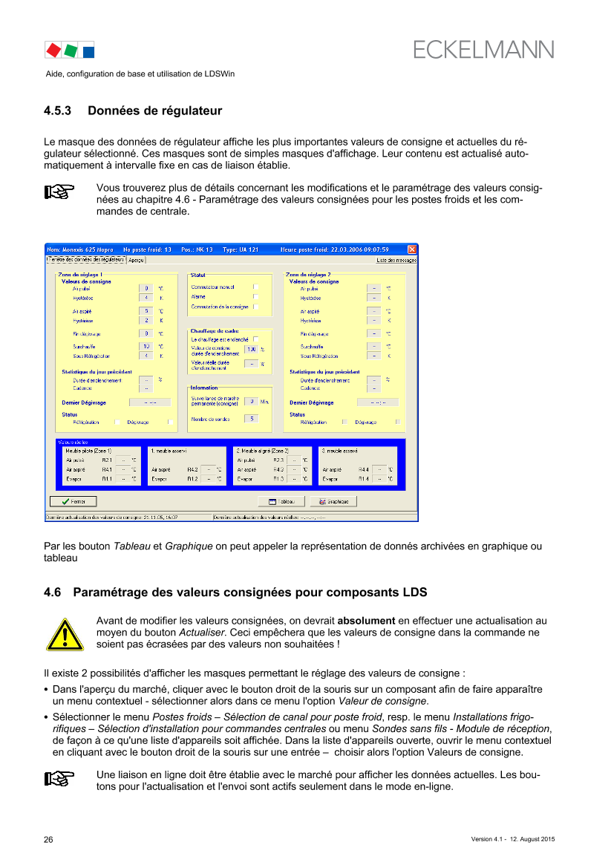This screenshot has height=868, width=614.
Task: Toggle the Commutation de la consigne checkbox
Action: tap(255, 307)
